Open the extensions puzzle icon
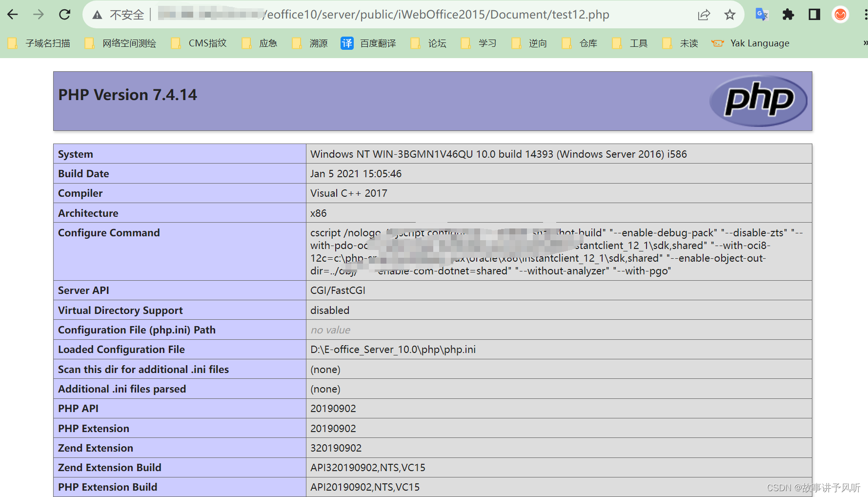The image size is (868, 497). (788, 15)
